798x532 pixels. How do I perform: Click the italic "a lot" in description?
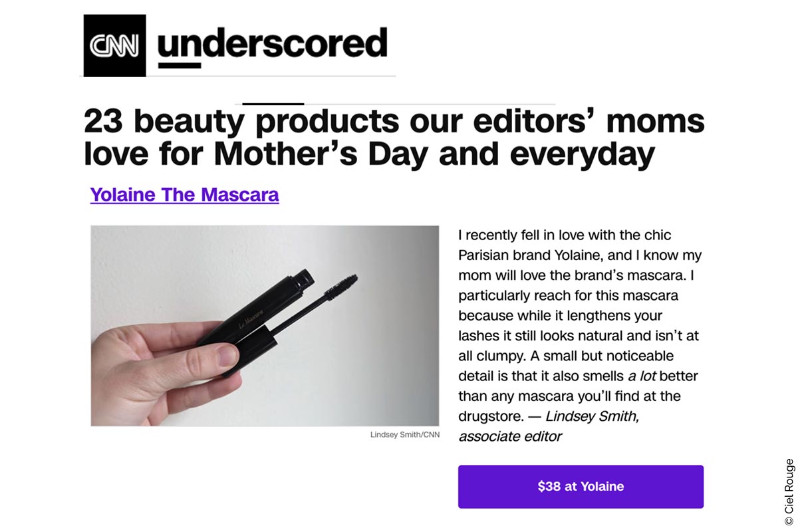coord(641,376)
